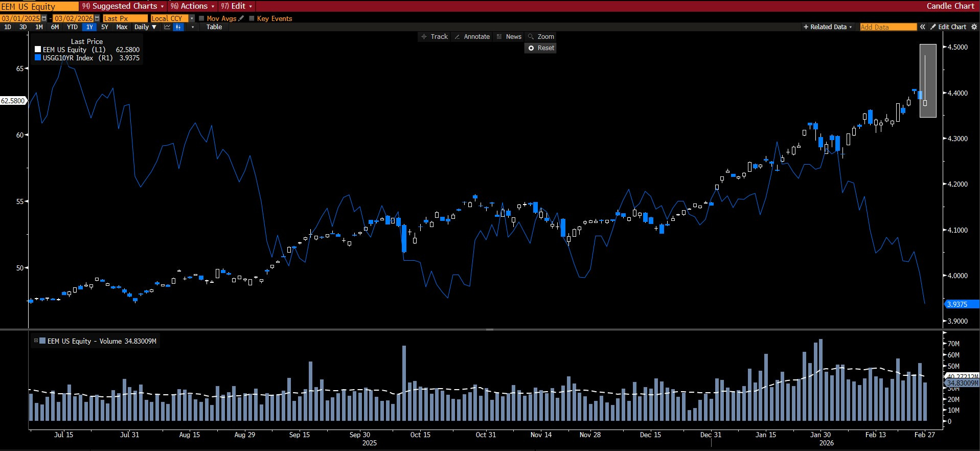
Task: Click the pencil icon beside Mov Avgs
Action: [x=241, y=18]
